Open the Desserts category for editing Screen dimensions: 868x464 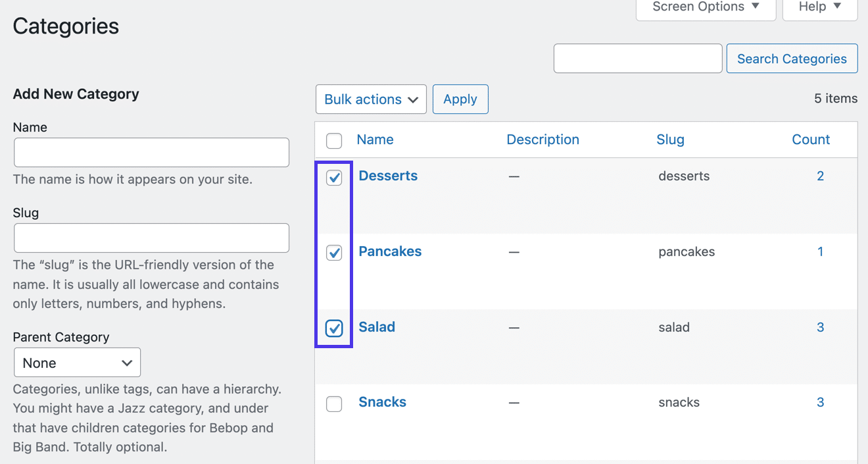pyautogui.click(x=388, y=176)
